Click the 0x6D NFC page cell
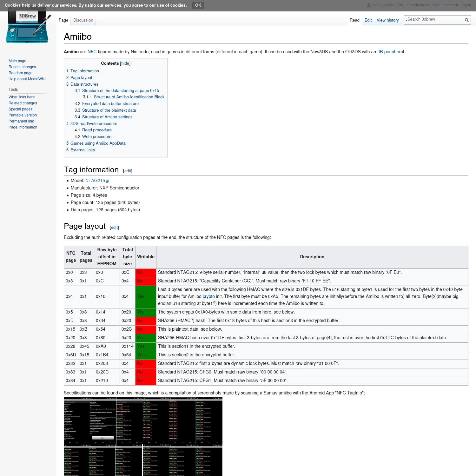 coord(71,355)
